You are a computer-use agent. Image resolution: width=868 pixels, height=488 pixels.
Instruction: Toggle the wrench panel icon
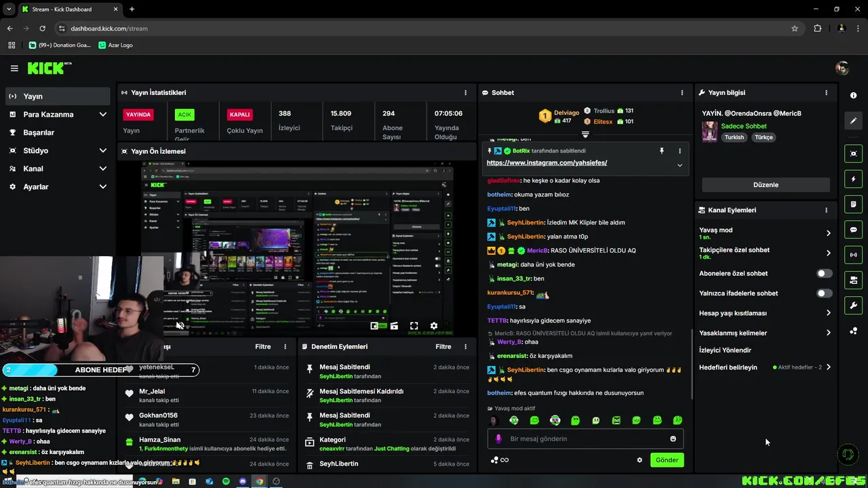coord(853,305)
